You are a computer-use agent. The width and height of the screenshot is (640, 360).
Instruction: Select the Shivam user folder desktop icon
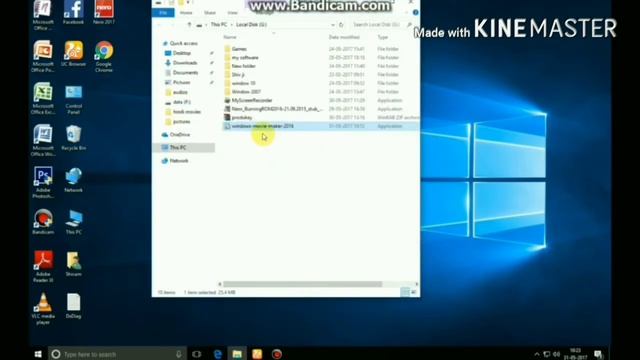[x=73, y=264]
